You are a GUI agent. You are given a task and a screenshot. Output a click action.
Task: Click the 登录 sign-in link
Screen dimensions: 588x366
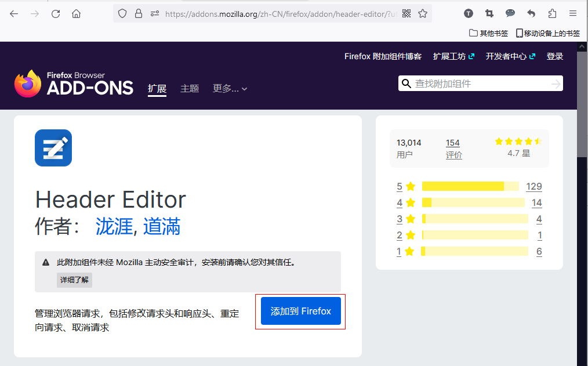[x=555, y=56]
